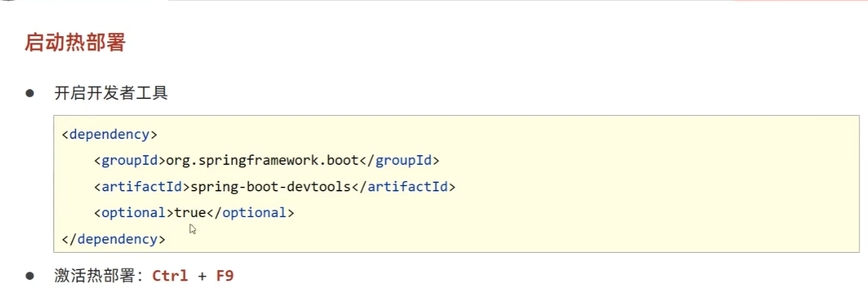Click the closing </optional> tag
This screenshot has width=868, height=307.
[x=250, y=213]
